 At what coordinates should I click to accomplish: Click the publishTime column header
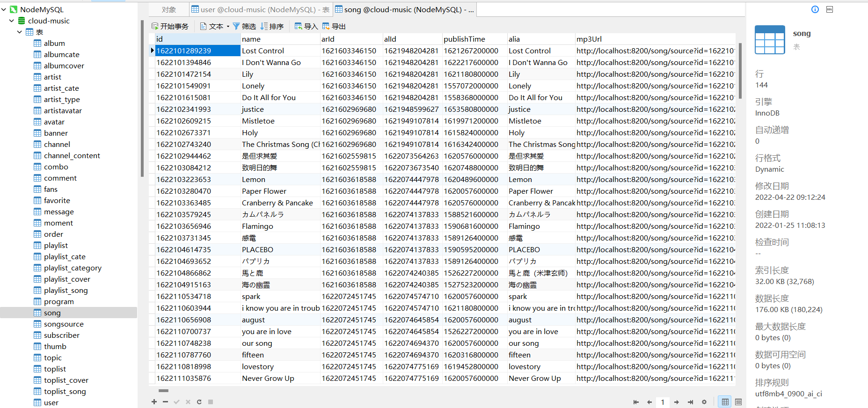point(474,39)
